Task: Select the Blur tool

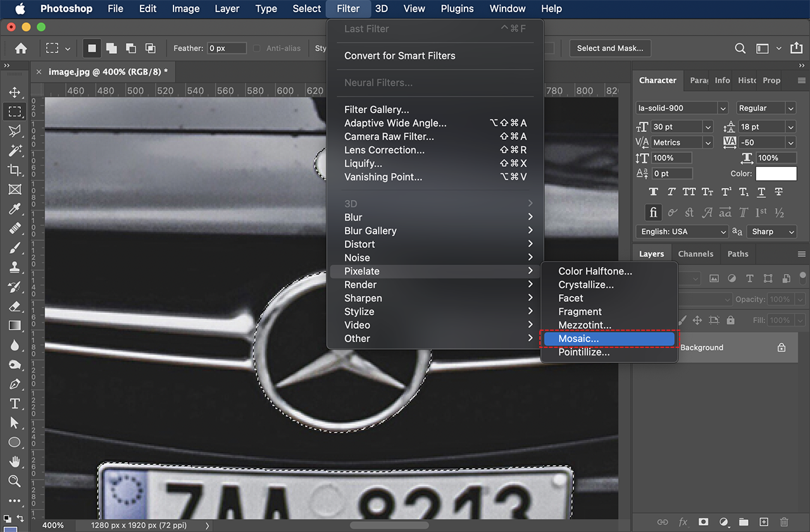Action: click(x=14, y=345)
